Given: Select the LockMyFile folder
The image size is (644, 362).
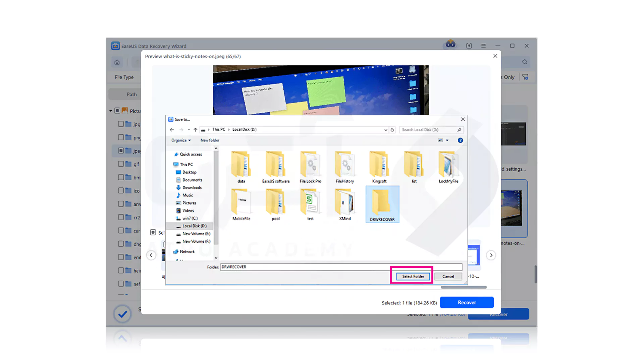Looking at the screenshot, I should pyautogui.click(x=448, y=167).
